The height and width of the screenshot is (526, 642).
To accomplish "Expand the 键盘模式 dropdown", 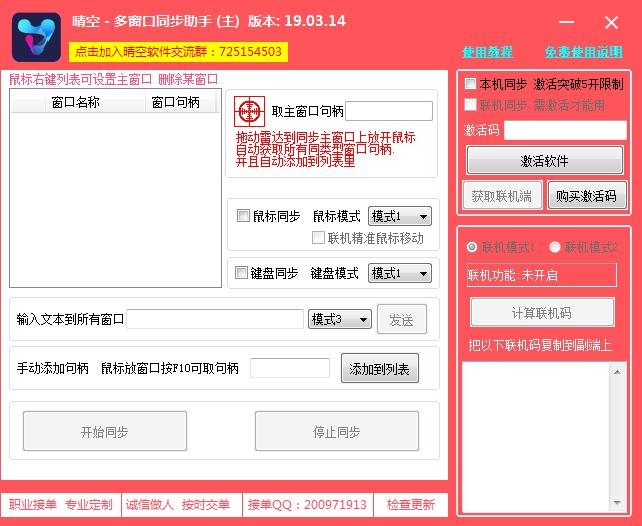I will (x=399, y=273).
